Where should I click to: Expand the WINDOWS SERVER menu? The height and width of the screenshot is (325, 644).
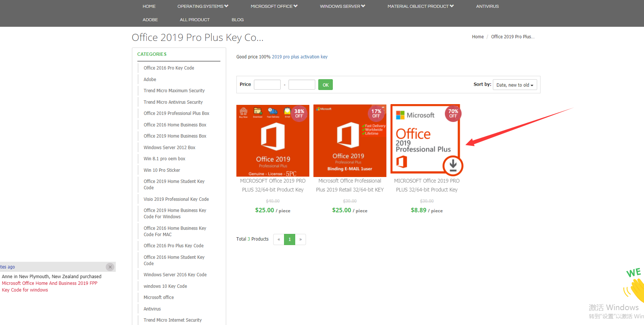(342, 6)
